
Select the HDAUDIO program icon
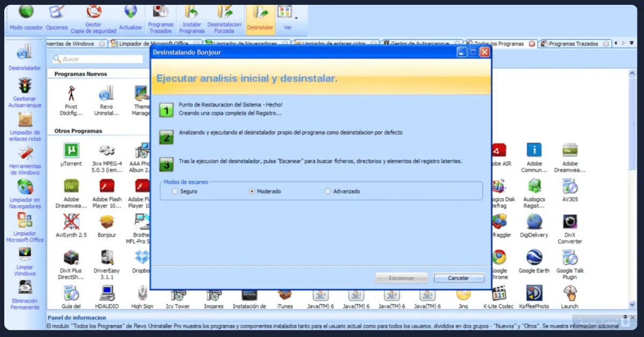(106, 297)
